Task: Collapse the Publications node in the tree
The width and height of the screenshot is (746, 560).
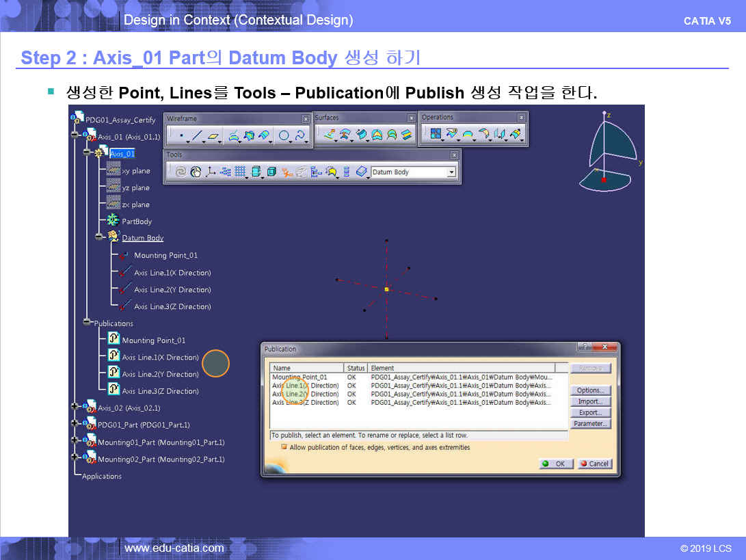Action: [x=87, y=321]
